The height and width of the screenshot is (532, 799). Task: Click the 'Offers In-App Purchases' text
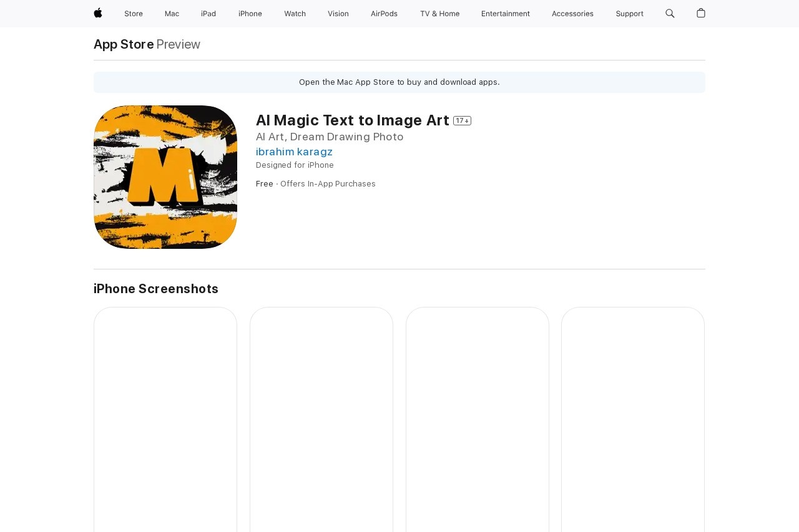pos(328,184)
